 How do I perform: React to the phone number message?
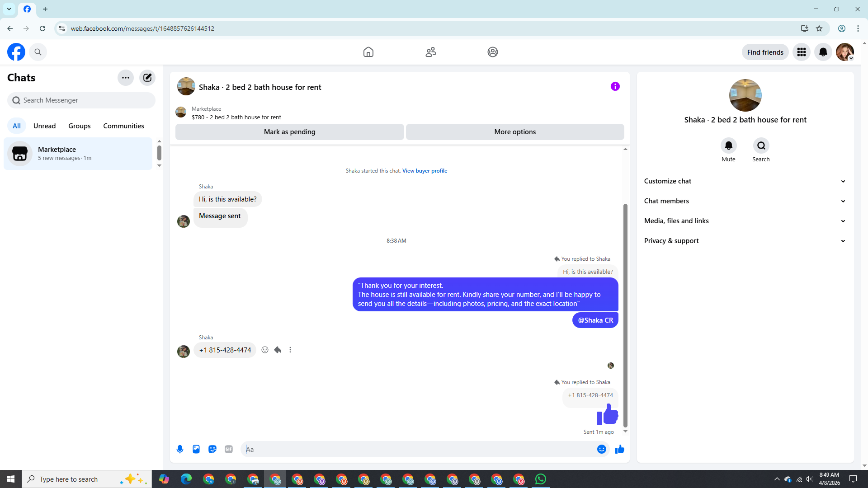[265, 350]
